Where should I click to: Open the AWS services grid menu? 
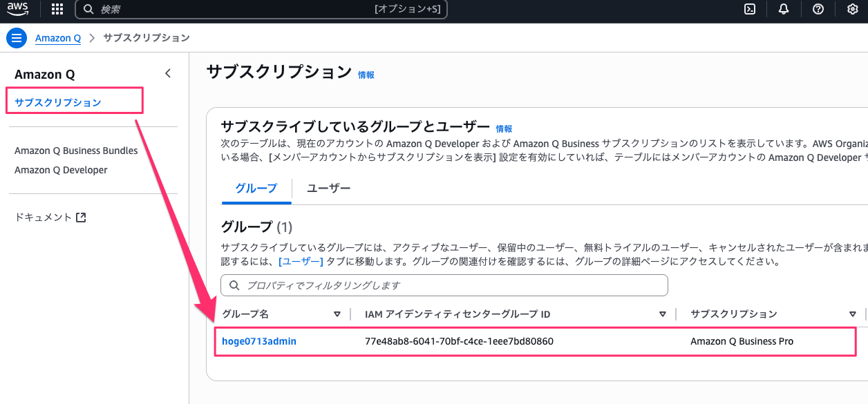57,10
